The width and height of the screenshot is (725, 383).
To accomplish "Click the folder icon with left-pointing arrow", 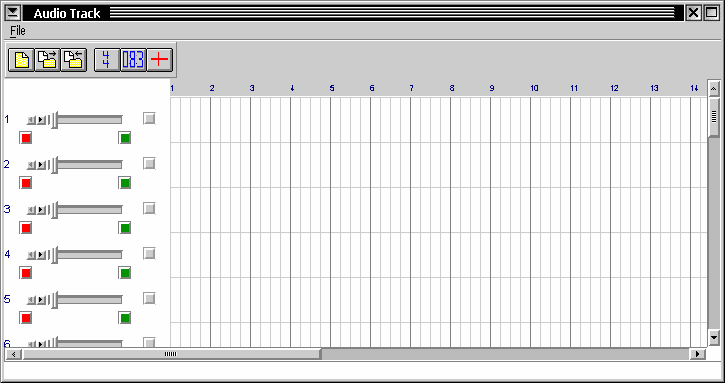I will point(74,60).
